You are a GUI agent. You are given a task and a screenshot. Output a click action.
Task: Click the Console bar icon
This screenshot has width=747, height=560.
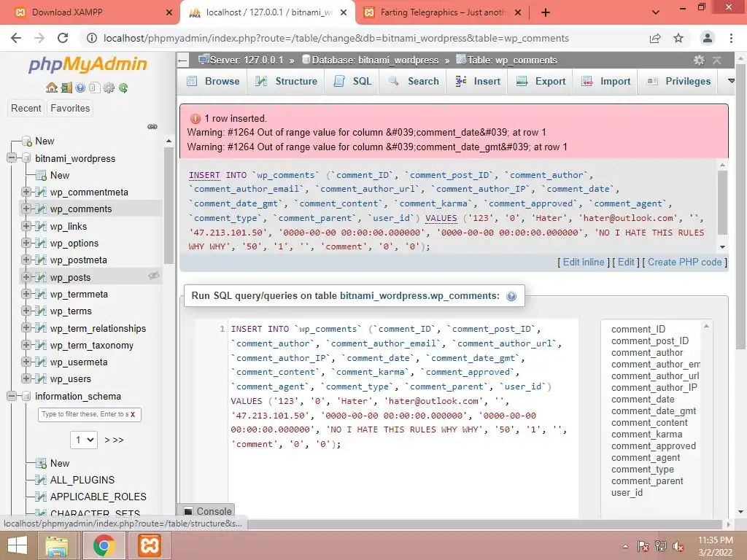pos(189,511)
